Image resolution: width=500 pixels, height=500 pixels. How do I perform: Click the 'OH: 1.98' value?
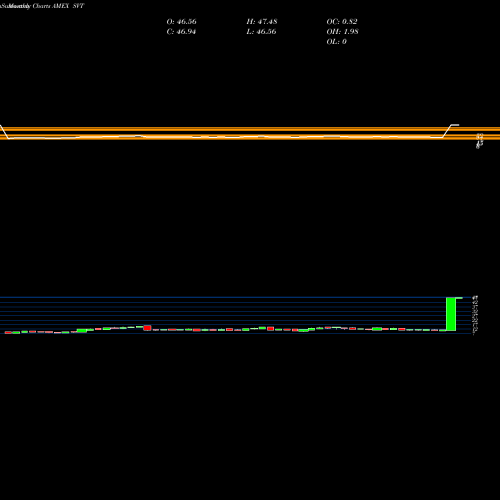click(342, 32)
